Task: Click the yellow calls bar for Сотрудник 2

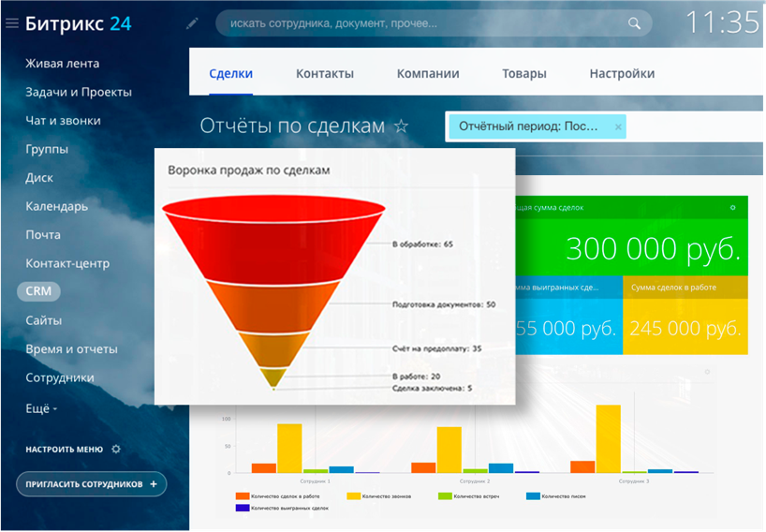Action: pyautogui.click(x=449, y=450)
